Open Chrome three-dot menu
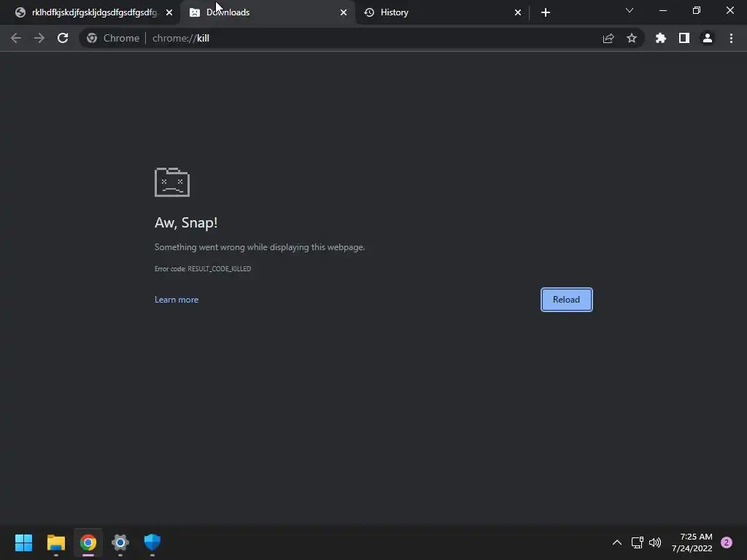Screen dimensions: 747x560 [731, 38]
